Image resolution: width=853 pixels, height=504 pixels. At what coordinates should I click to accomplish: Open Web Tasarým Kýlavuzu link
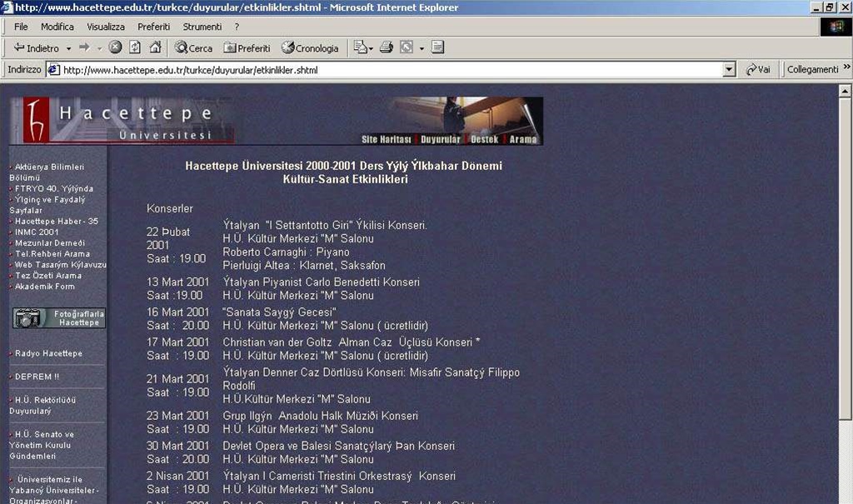60,265
